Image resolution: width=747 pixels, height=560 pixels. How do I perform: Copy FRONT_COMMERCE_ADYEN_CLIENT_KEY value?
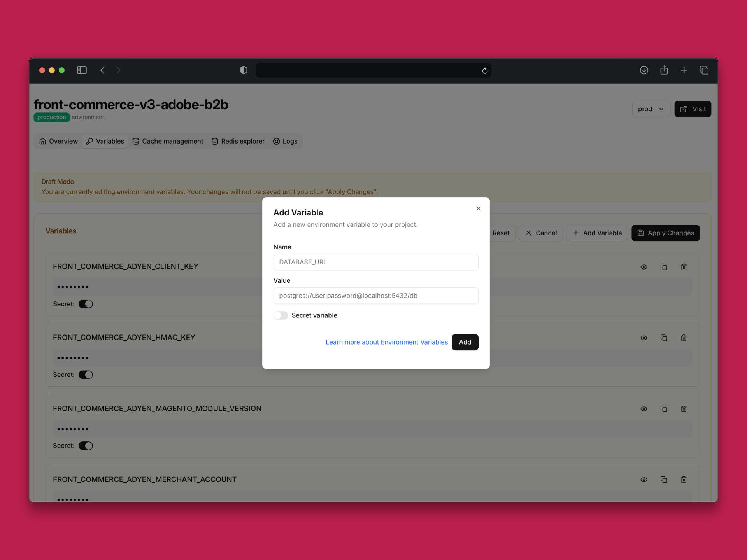(664, 267)
